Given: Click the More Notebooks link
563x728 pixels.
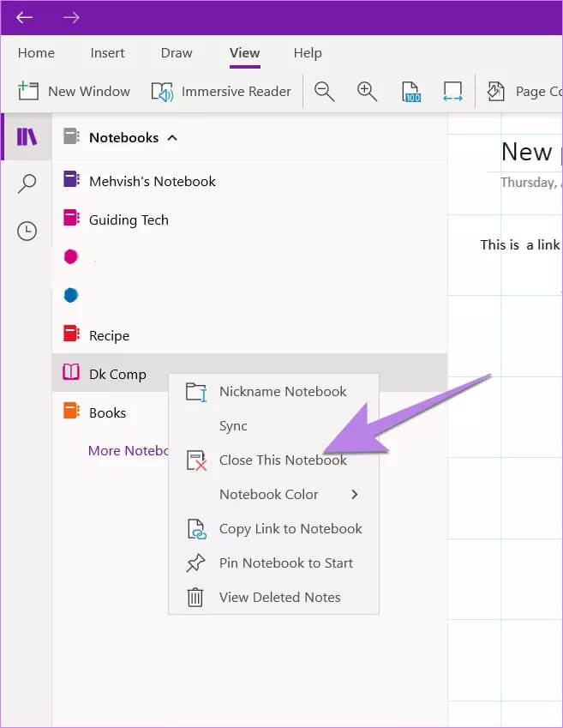Looking at the screenshot, I should click(x=128, y=450).
